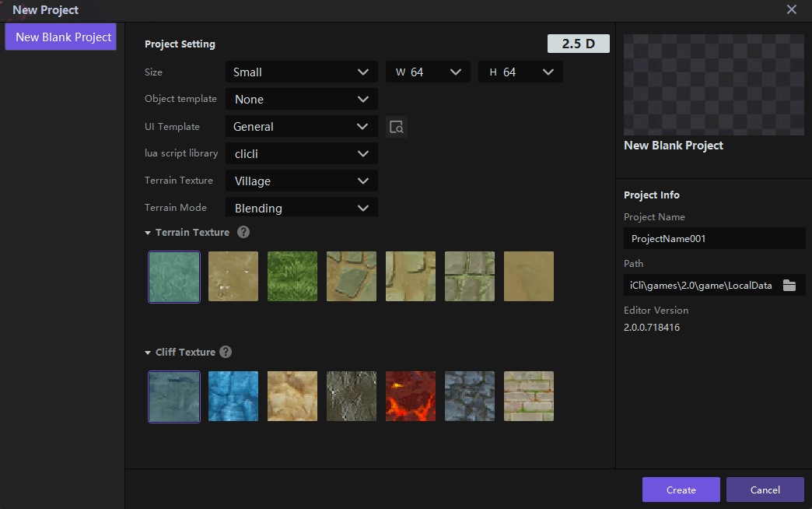The image size is (812, 509).
Task: Pick the brick wall cliff texture
Action: (529, 396)
